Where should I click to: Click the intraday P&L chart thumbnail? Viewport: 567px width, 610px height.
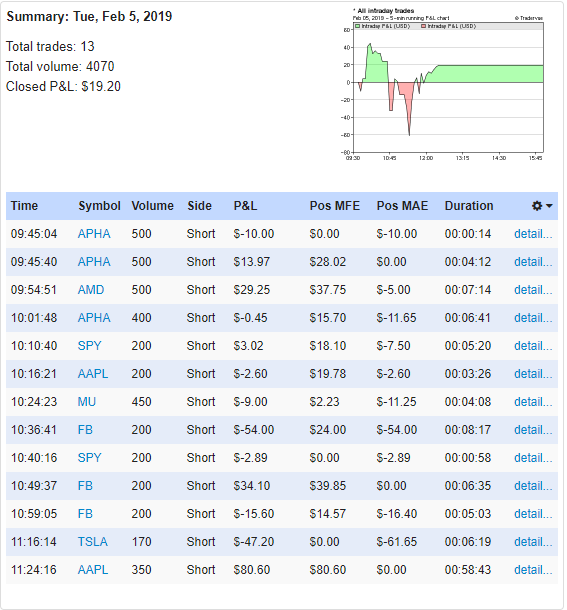(x=444, y=85)
